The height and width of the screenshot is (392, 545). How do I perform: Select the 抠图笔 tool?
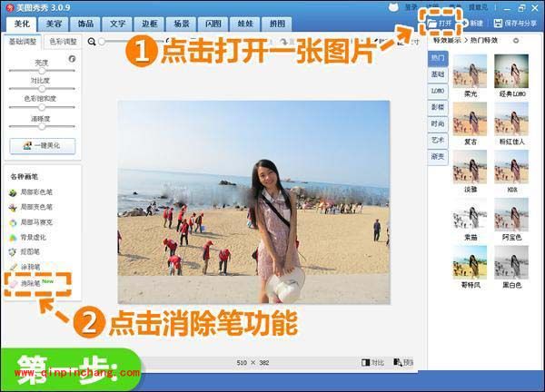[x=25, y=251]
